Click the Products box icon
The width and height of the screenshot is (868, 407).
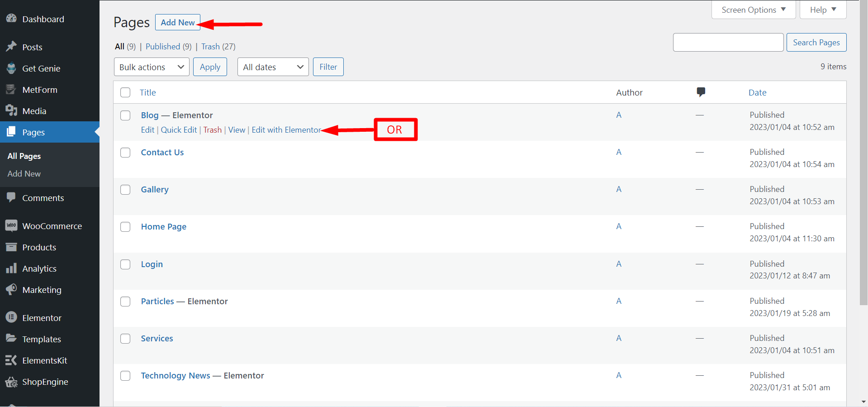click(x=11, y=247)
